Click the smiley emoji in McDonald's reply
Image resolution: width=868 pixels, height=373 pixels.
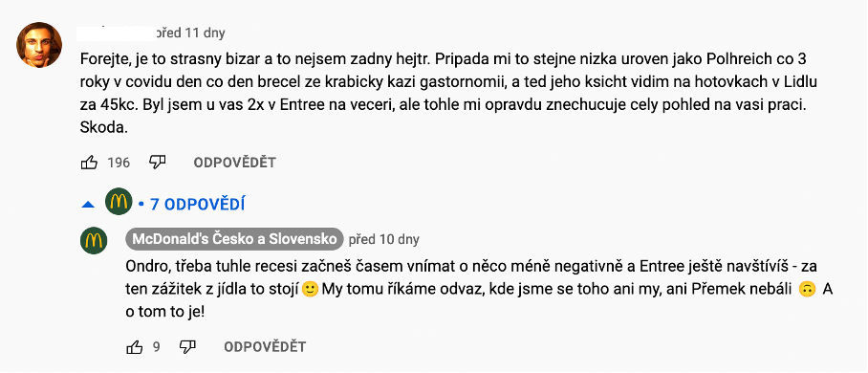(310, 289)
